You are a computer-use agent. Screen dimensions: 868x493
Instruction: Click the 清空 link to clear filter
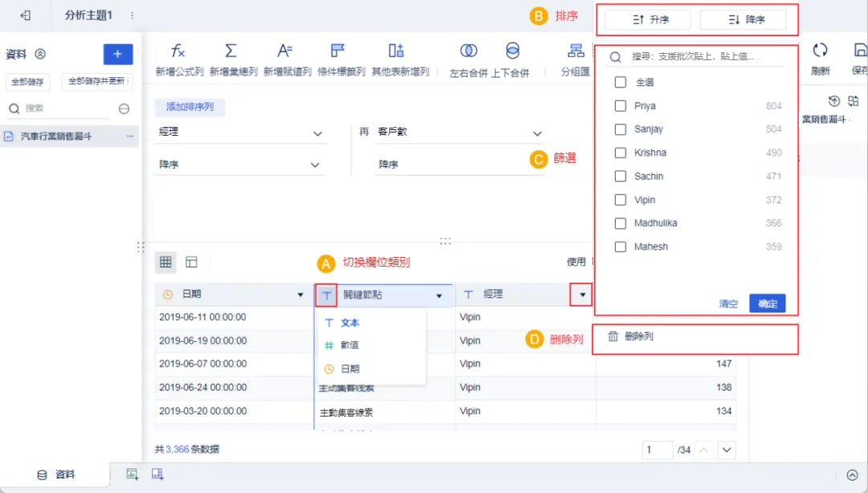pyautogui.click(x=728, y=304)
